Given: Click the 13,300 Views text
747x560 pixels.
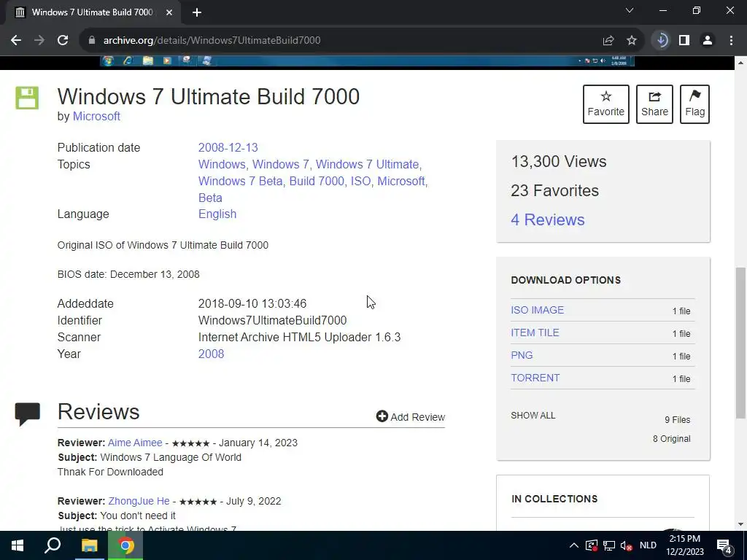Looking at the screenshot, I should (x=558, y=161).
